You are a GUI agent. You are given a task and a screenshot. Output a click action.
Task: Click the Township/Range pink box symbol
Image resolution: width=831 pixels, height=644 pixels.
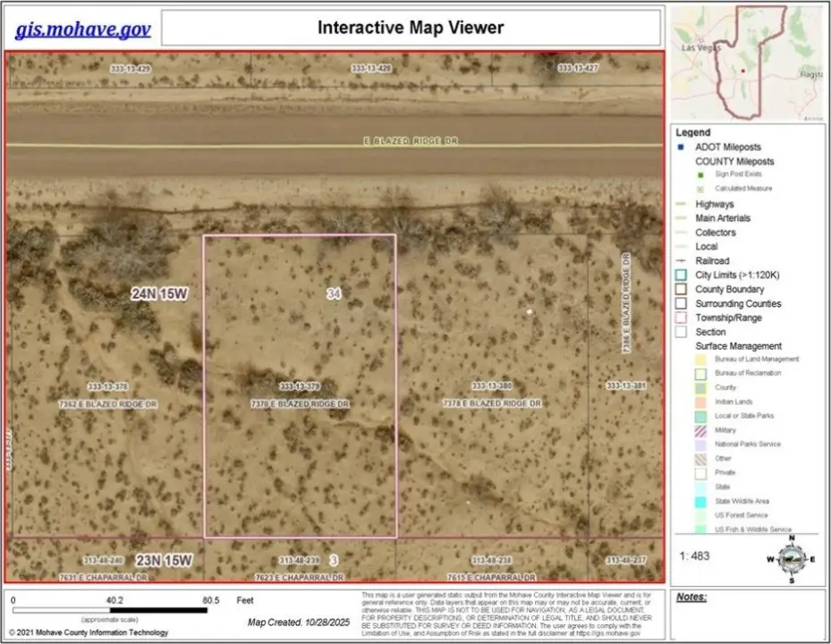pyautogui.click(x=681, y=318)
